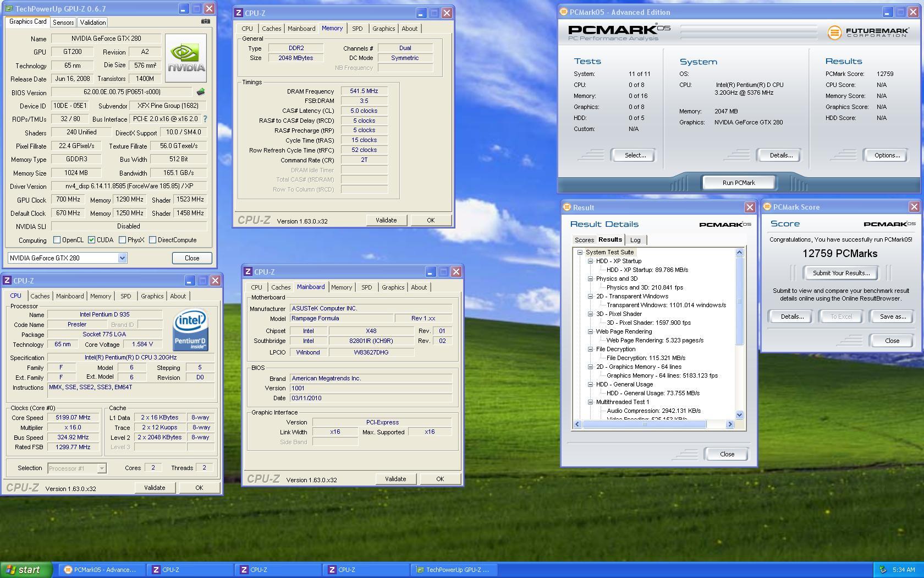Open TechPowerUp GPU-Z taskbar button
The image size is (924, 578).
click(454, 570)
